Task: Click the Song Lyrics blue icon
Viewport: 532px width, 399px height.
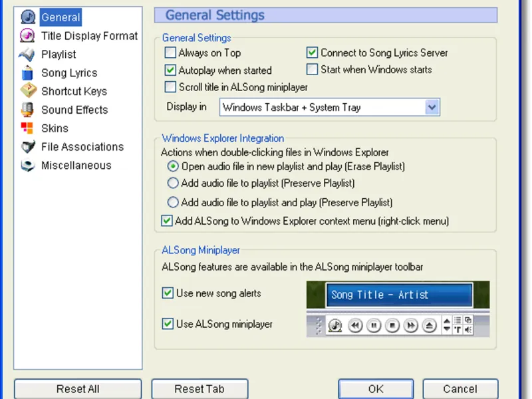Action: coord(27,72)
